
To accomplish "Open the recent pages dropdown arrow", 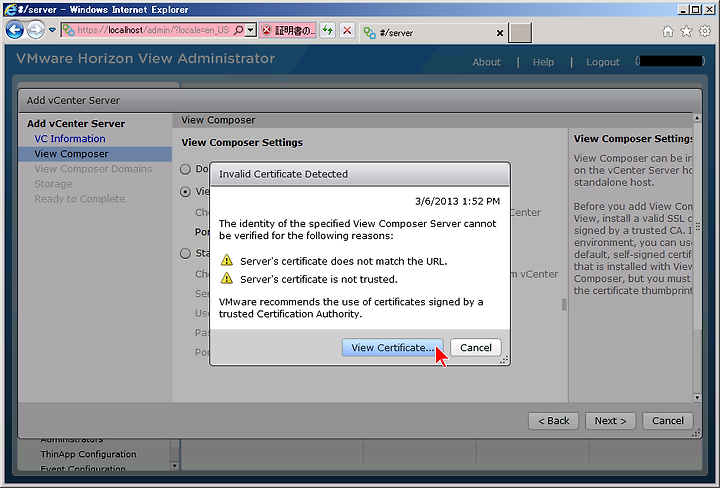I will click(x=52, y=30).
